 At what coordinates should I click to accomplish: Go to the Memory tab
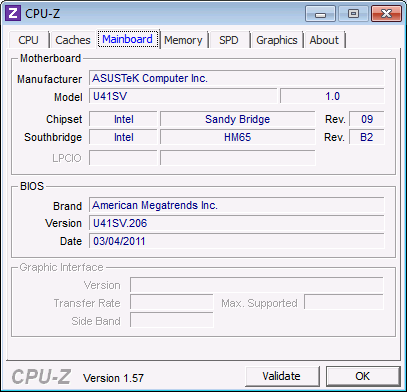click(x=183, y=40)
